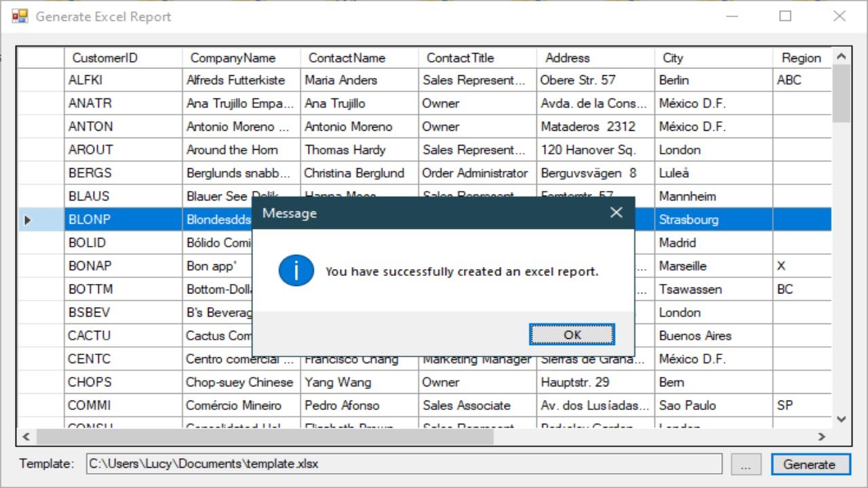
Task: Select the BONAP customer cell
Action: coord(123,266)
